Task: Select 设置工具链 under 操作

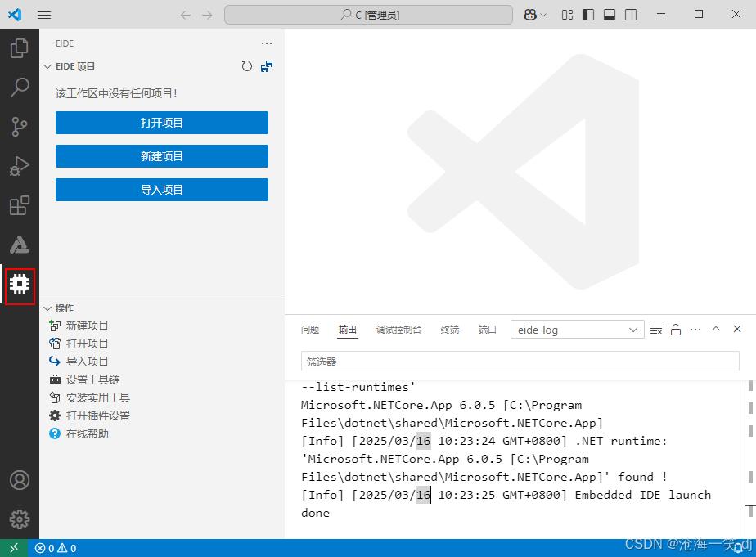Action: [x=87, y=379]
